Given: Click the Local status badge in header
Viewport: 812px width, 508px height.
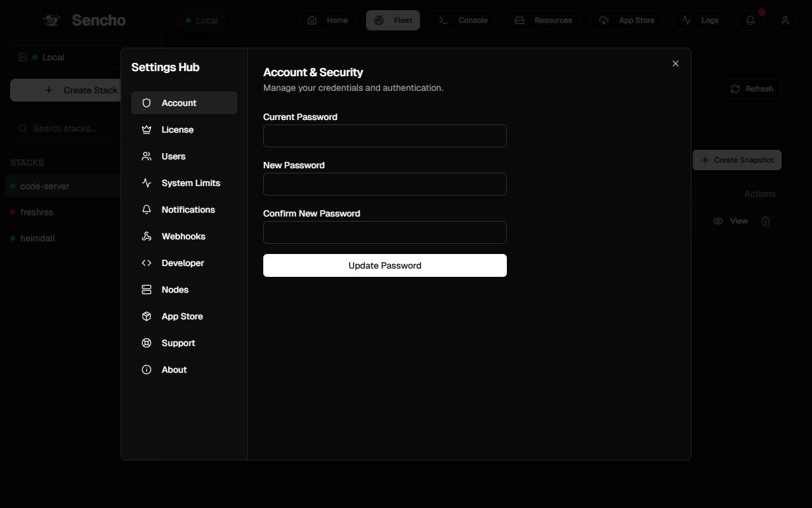Looking at the screenshot, I should (x=202, y=20).
